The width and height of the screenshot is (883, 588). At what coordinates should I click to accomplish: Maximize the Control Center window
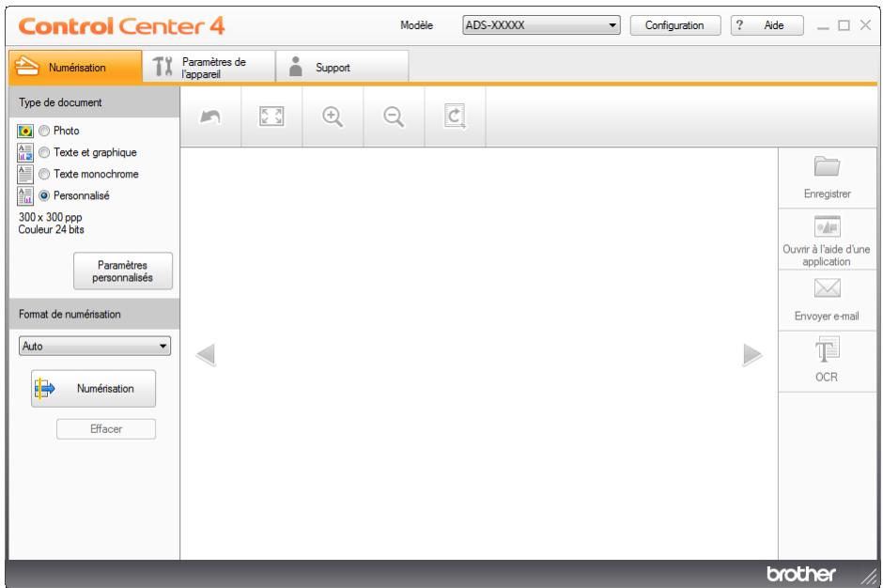[844, 25]
